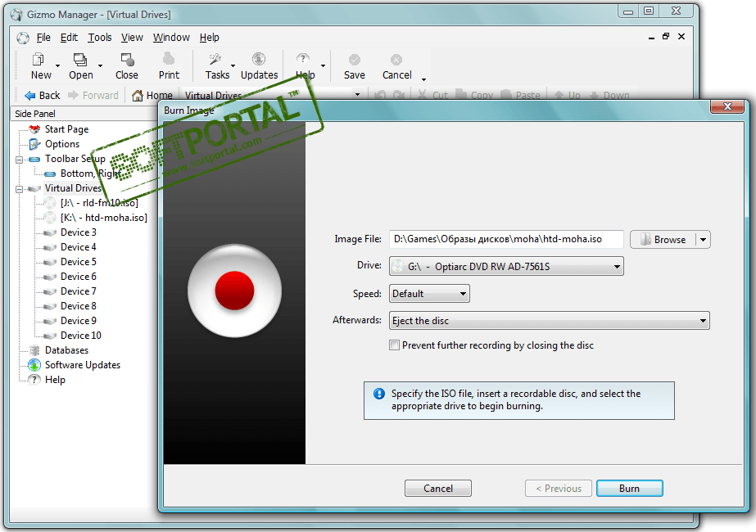Select Device 8 in the tree
The height and width of the screenshot is (532, 756).
pyautogui.click(x=78, y=306)
